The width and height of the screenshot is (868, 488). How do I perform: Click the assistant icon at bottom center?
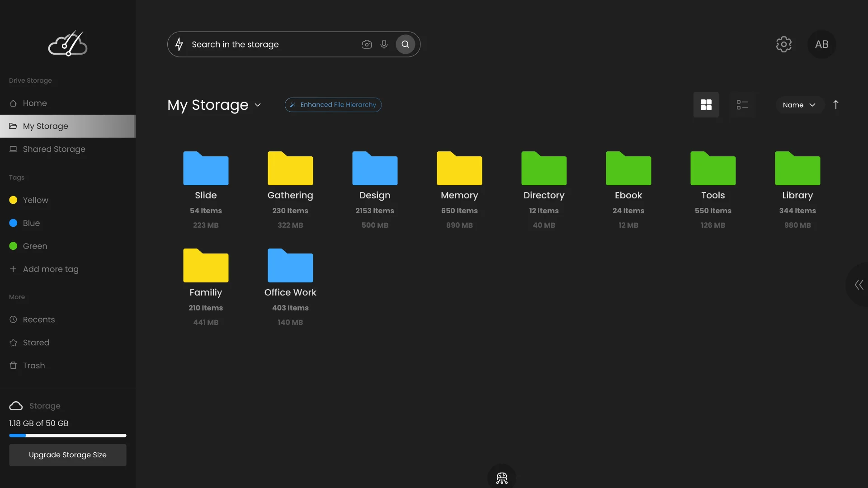[502, 478]
